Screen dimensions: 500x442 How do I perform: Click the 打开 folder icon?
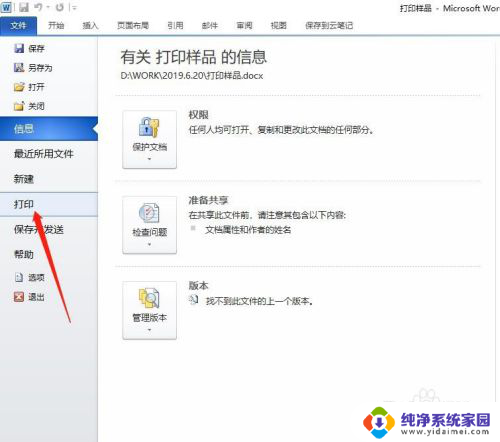pyautogui.click(x=19, y=87)
